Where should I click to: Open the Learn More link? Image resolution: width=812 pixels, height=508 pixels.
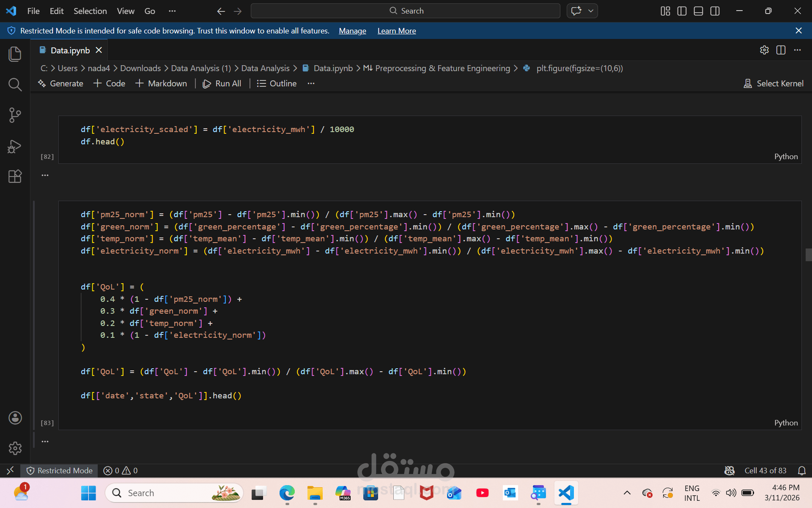pyautogui.click(x=396, y=31)
